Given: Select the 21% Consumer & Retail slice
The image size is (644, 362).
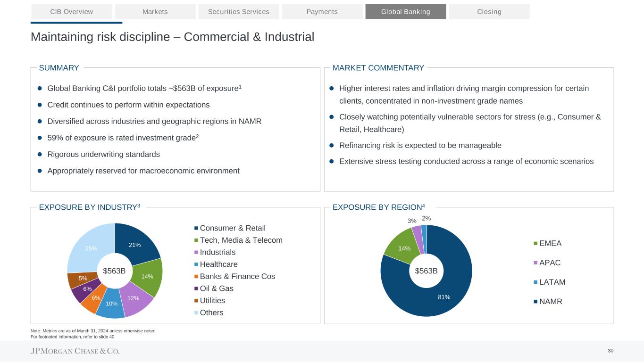Looking at the screenshot, I should 136,245.
